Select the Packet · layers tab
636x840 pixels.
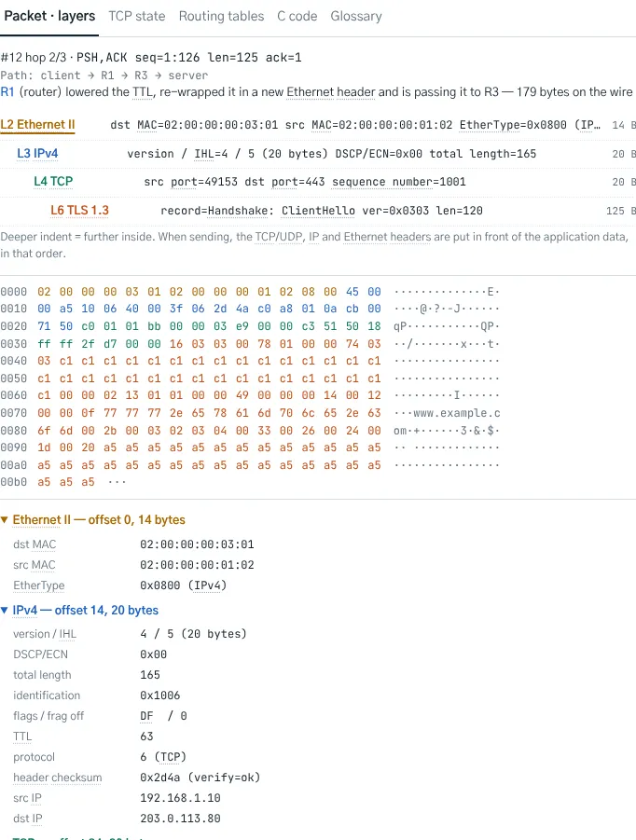pos(49,16)
